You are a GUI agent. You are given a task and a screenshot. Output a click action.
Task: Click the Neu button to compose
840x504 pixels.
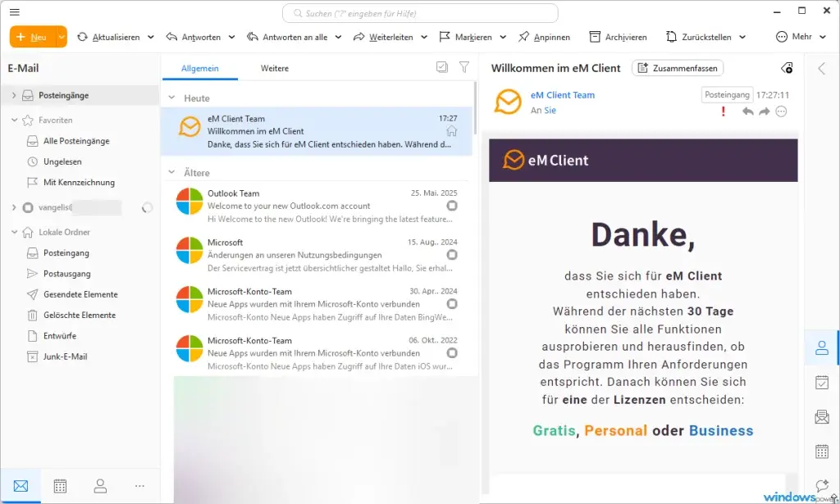pyautogui.click(x=33, y=37)
